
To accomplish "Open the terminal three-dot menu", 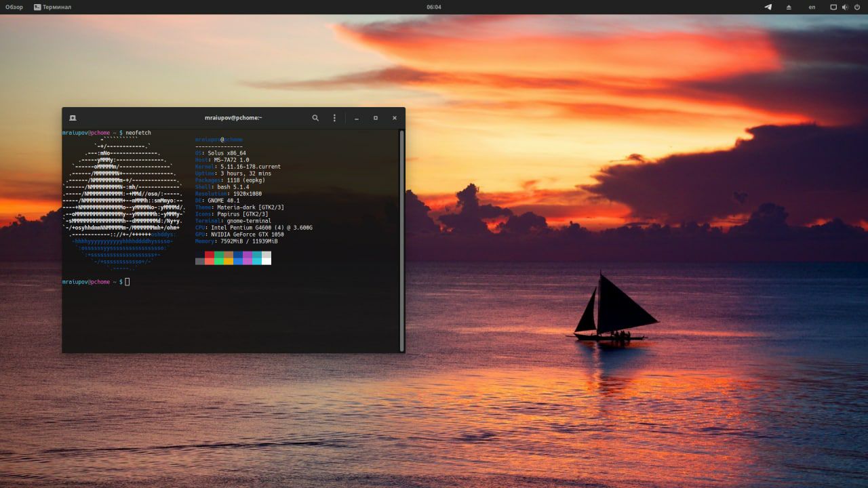I will tap(334, 118).
